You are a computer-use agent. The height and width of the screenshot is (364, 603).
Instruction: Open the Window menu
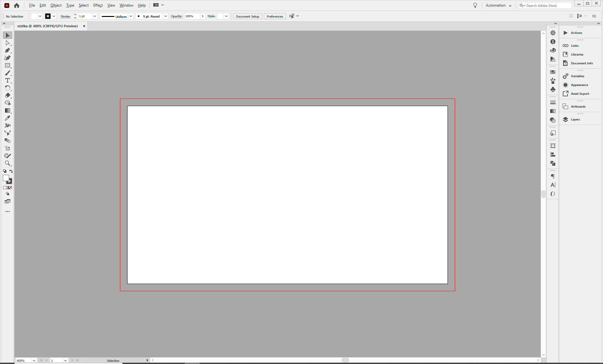[126, 5]
